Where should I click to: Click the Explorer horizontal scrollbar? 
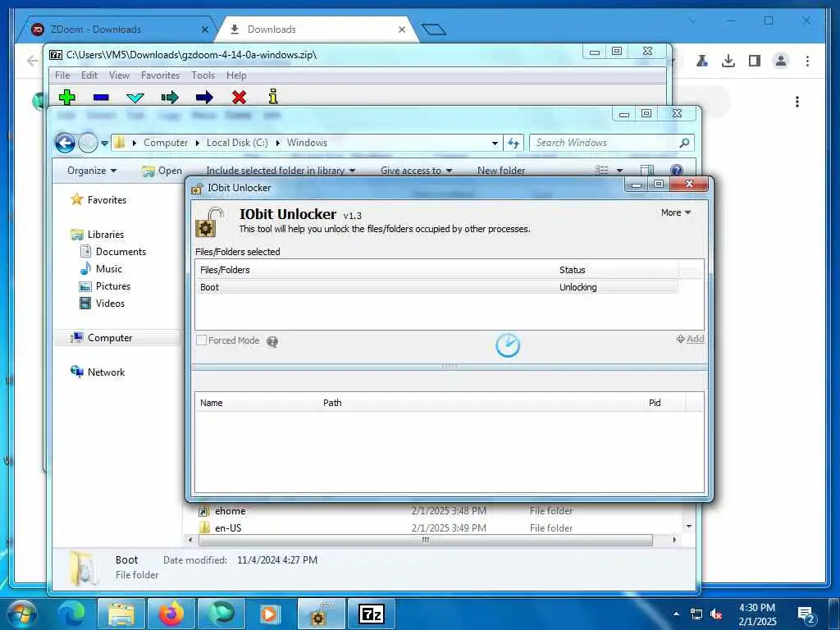[426, 540]
